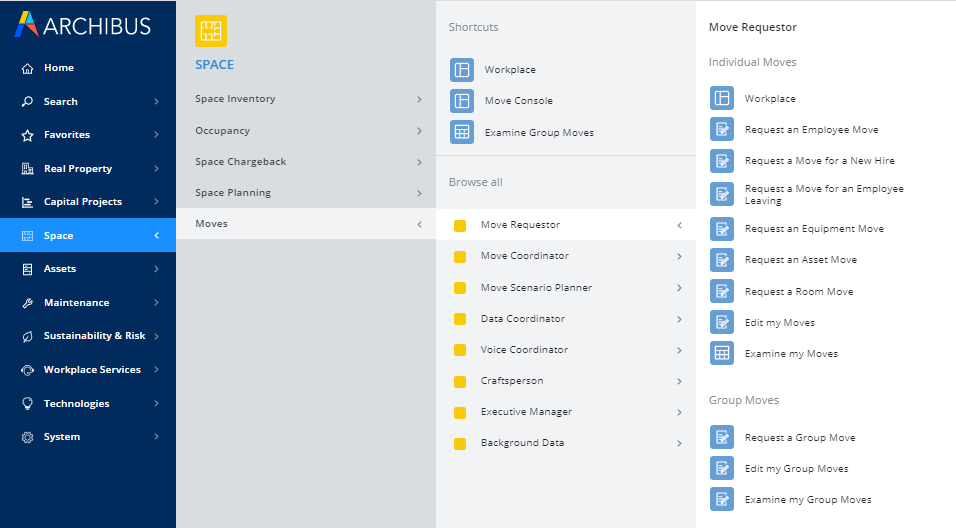This screenshot has width=956, height=528.
Task: Click the Examine my Group Moves icon
Action: click(x=722, y=499)
